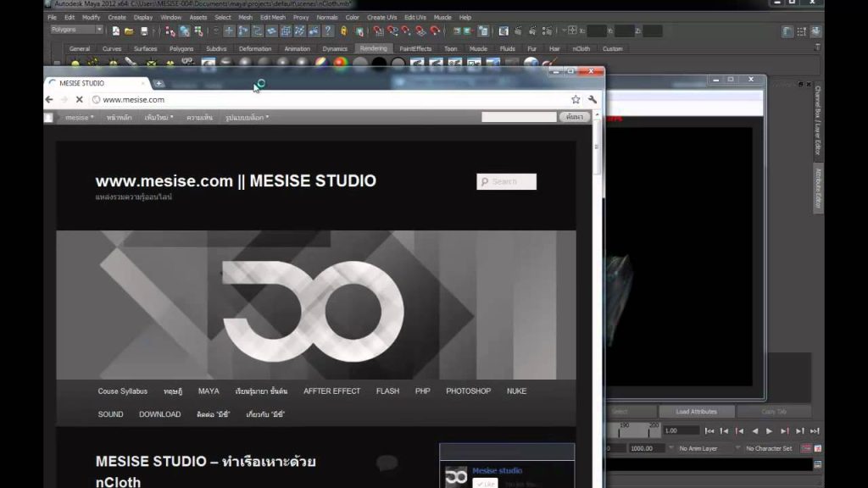Screen dimensions: 868x488
Task: Open the MAYA link in site navigation
Action: point(209,391)
